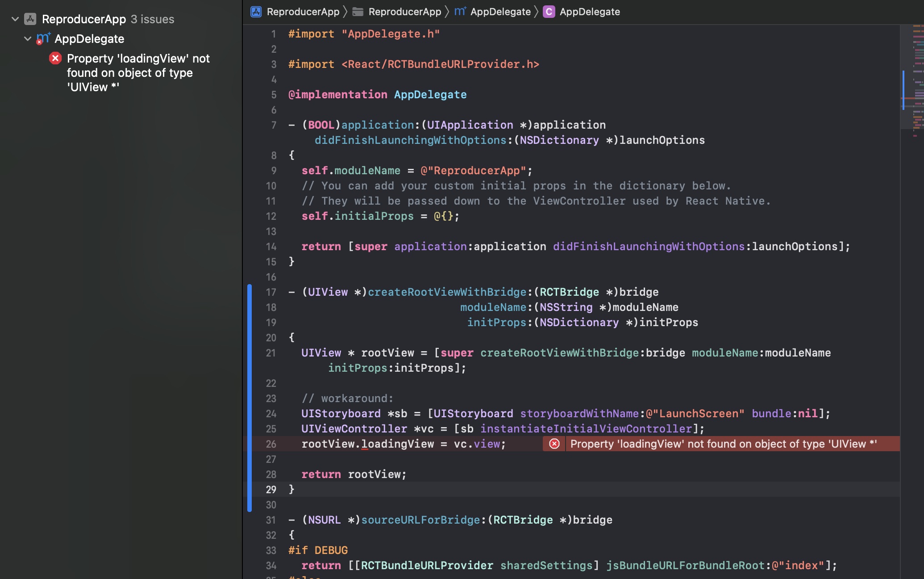Click line number 26 in the gutter

coord(271,444)
